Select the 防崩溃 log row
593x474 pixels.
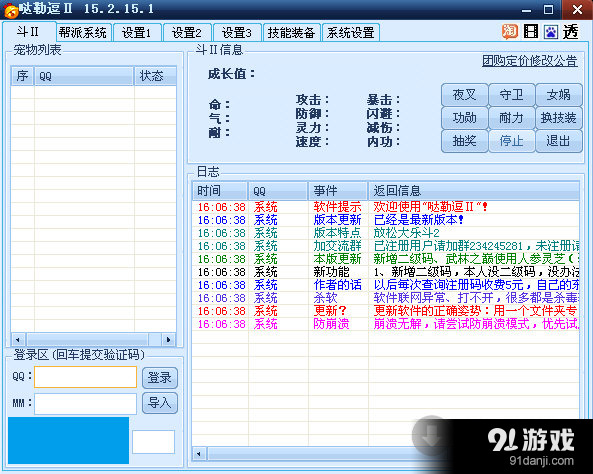pos(386,324)
